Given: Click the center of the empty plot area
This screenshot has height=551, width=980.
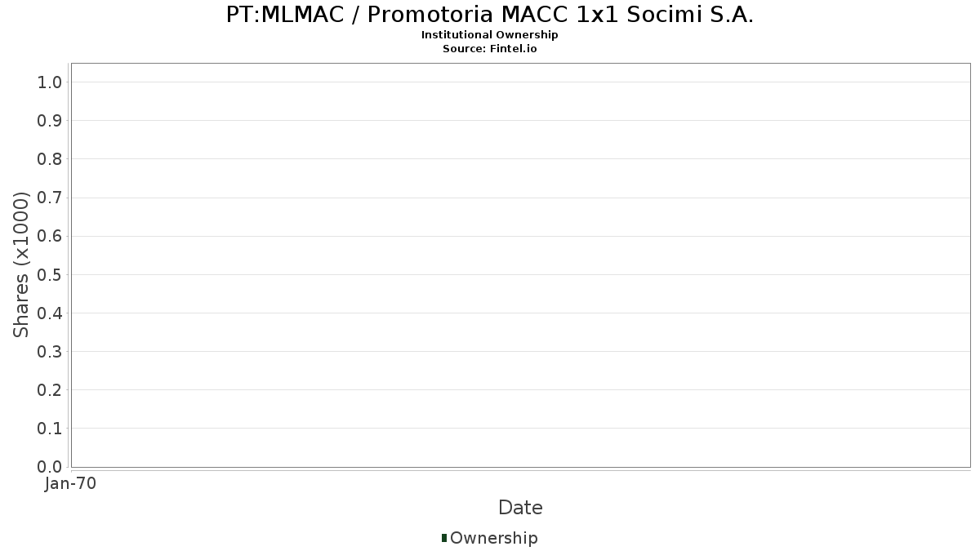Looking at the screenshot, I should click(520, 265).
